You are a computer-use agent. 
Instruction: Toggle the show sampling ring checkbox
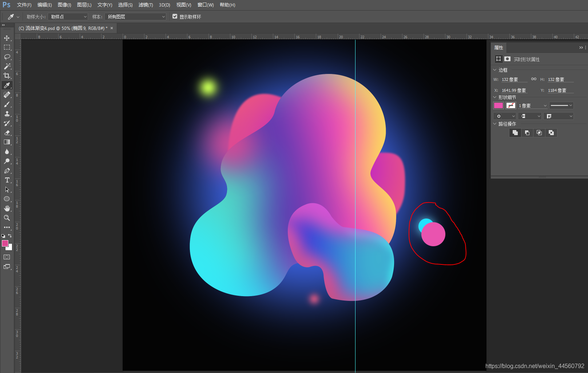(x=175, y=16)
